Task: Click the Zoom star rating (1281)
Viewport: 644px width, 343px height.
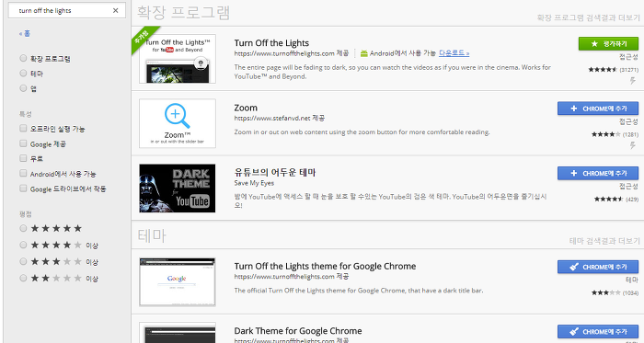Action: pyautogui.click(x=605, y=134)
